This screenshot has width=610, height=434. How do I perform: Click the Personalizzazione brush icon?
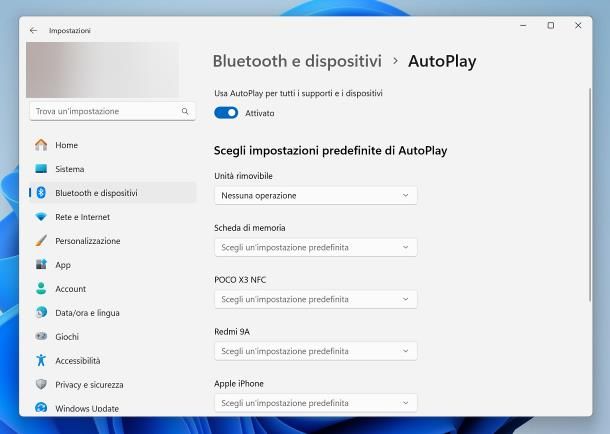tap(41, 241)
